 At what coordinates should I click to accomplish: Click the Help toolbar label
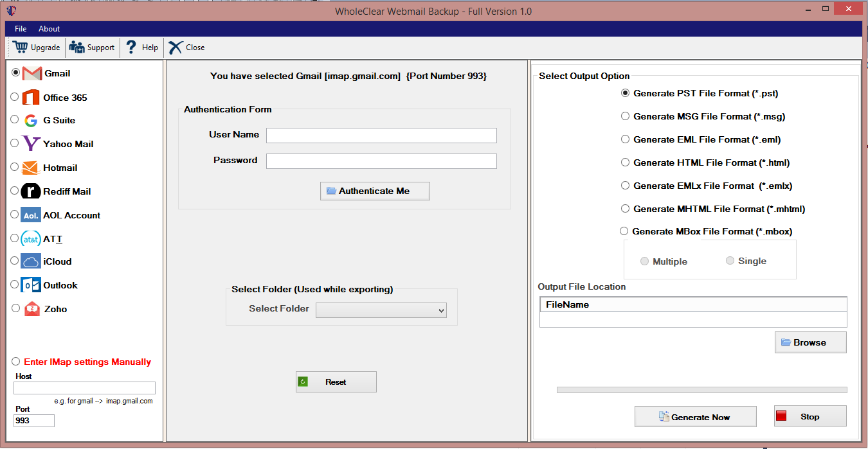pyautogui.click(x=150, y=48)
